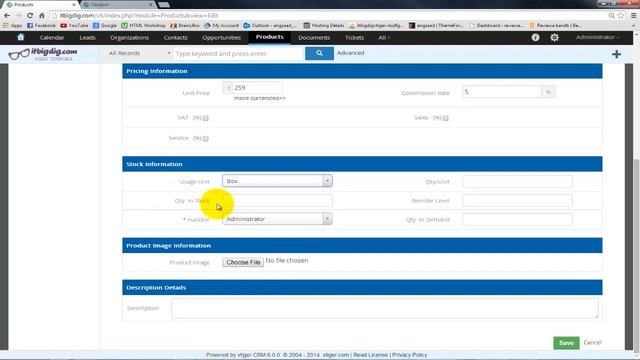
Task: Click the browser zoom magnifier icon
Action: pyautogui.click(x=611, y=16)
